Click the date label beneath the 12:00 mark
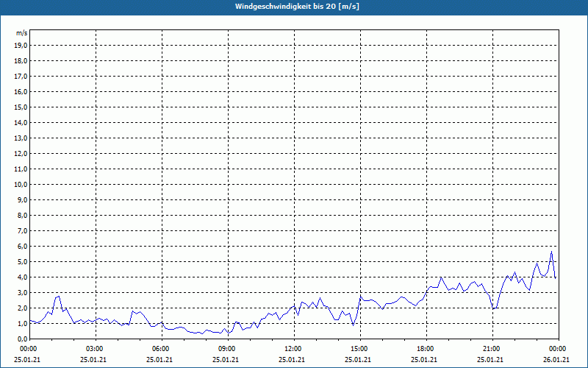Viewport: 588px width, 368px height. click(x=293, y=360)
